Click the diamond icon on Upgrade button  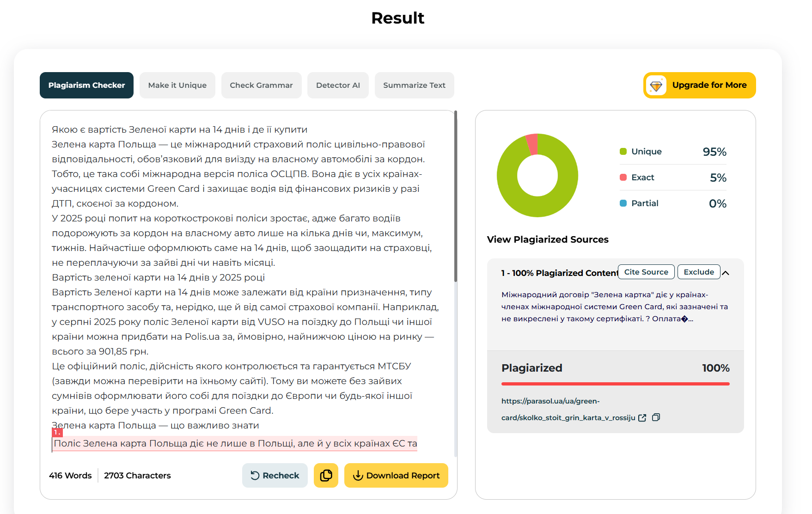point(656,86)
